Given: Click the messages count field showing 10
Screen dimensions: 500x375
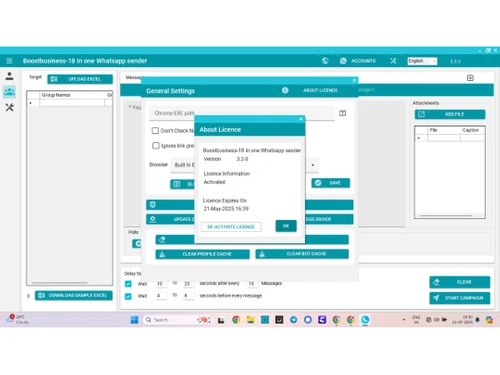Looking at the screenshot, I should [x=252, y=283].
